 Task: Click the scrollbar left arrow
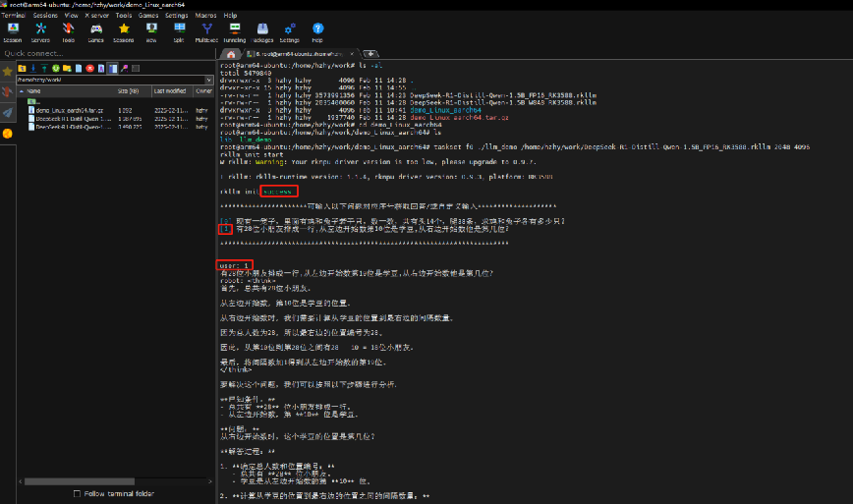point(21,481)
